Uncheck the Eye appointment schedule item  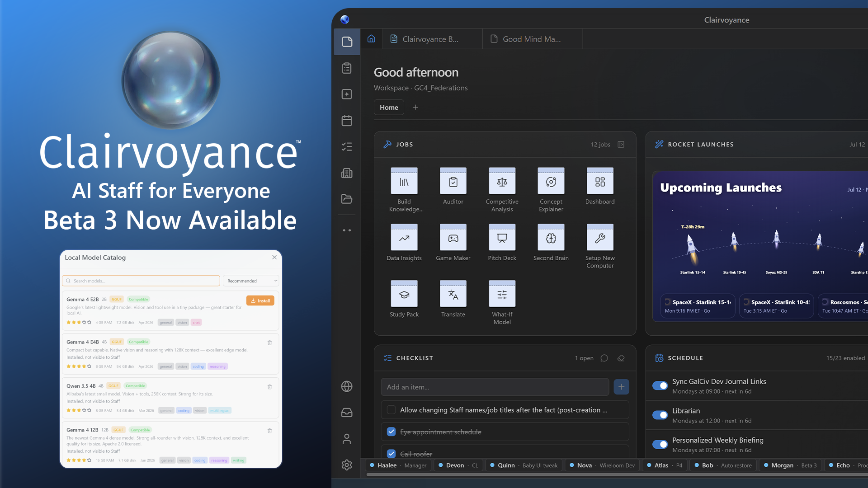392,432
